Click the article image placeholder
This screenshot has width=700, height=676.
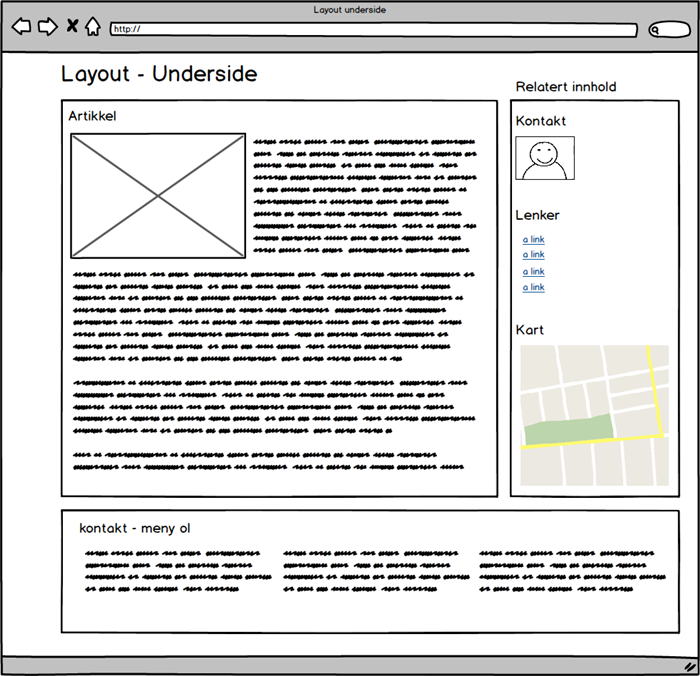click(x=158, y=196)
